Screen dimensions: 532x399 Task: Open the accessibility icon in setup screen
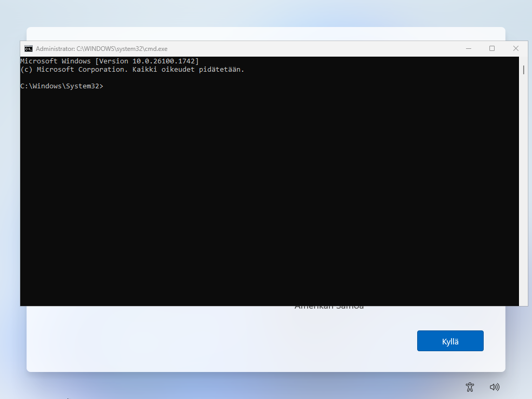pos(470,387)
